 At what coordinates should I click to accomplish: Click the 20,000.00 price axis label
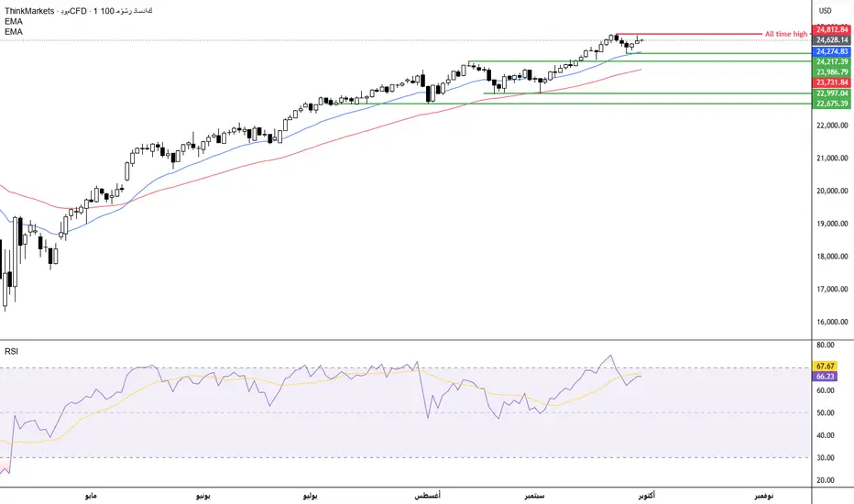tap(832, 191)
